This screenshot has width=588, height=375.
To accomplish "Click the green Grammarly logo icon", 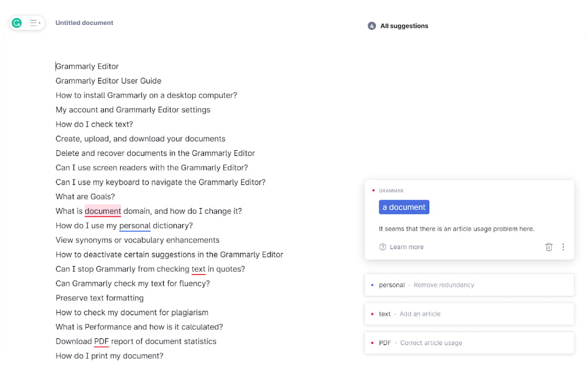I will tap(17, 23).
